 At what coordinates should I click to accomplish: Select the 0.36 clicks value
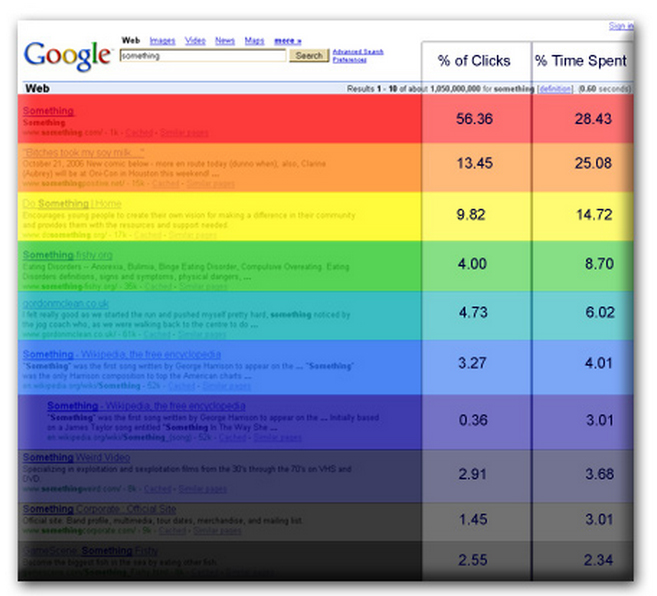473,420
